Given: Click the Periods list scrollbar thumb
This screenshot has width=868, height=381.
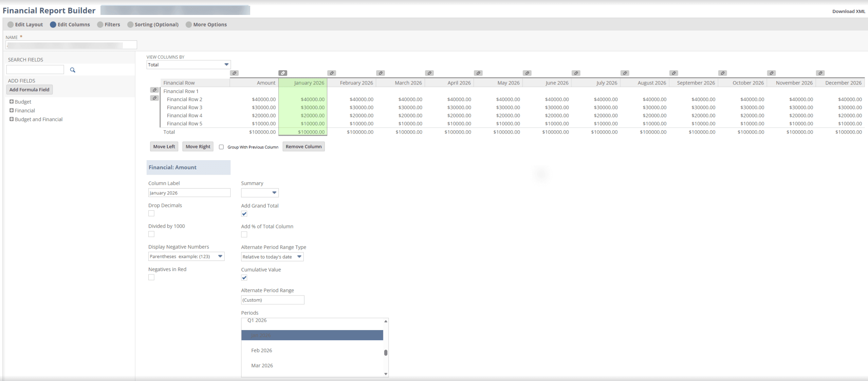Looking at the screenshot, I should coord(386,353).
